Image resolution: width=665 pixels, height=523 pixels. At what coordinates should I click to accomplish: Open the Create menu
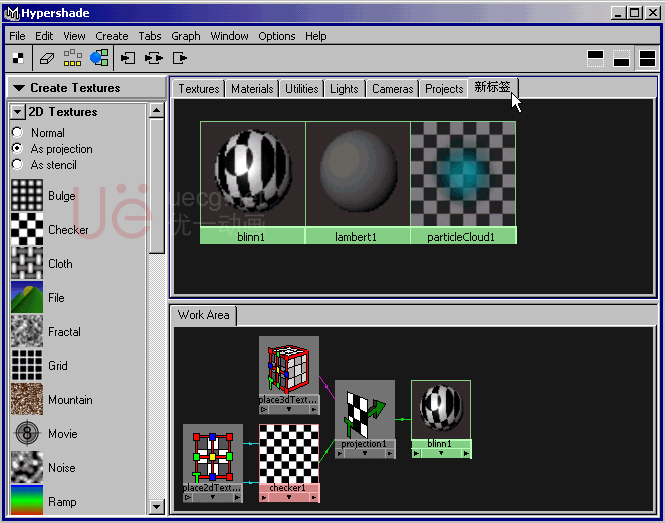coord(112,36)
